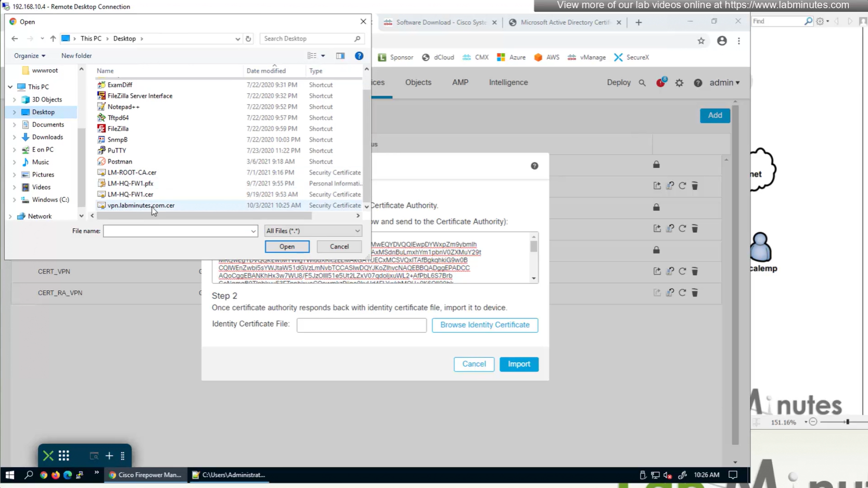868x488 pixels.
Task: Click the refresh icon in CERT_RA_VPN row
Action: coord(682,293)
